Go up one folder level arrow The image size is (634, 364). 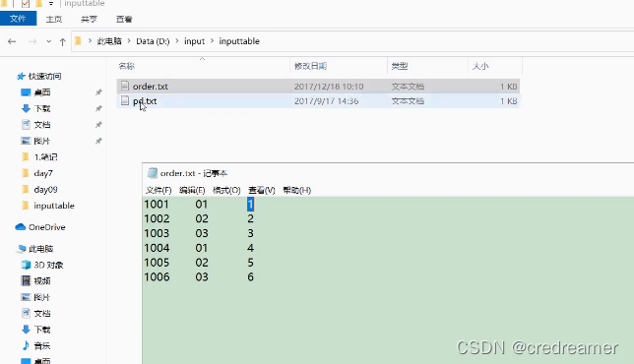pos(62,41)
